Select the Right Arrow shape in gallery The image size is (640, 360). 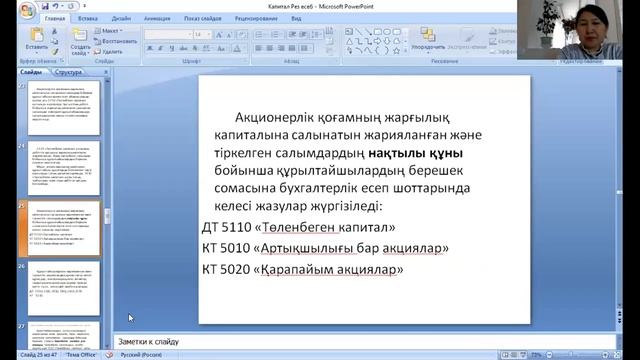click(x=378, y=41)
